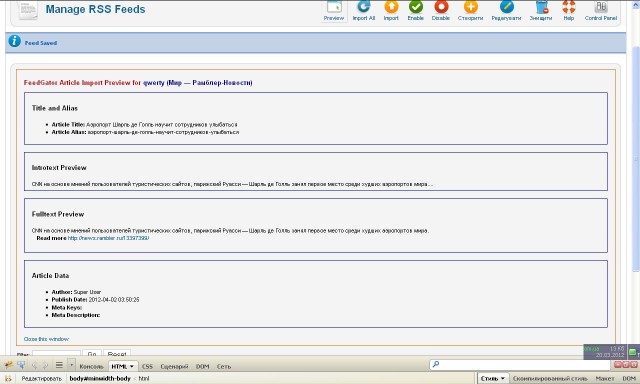Open Help via the lifebuoy icon

coord(569,7)
